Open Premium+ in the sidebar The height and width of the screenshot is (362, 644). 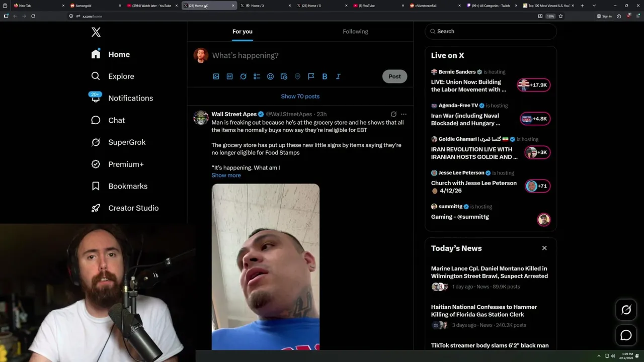click(x=117, y=164)
